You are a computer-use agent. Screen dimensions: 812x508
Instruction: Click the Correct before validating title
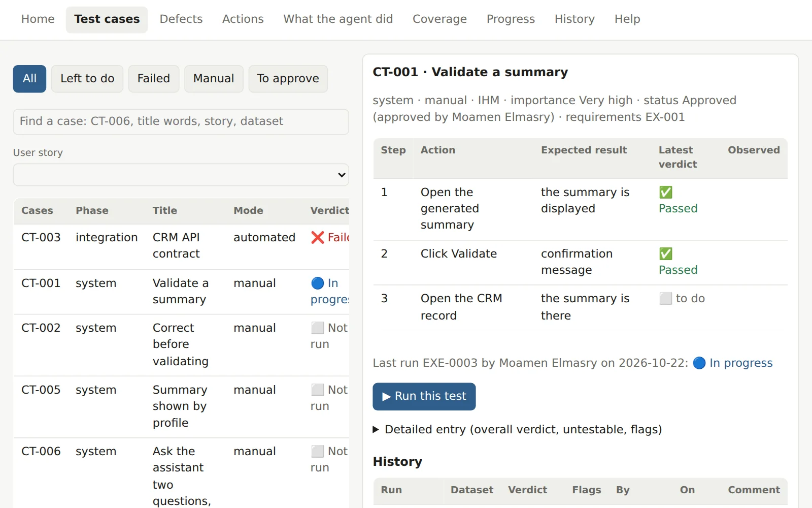click(181, 344)
